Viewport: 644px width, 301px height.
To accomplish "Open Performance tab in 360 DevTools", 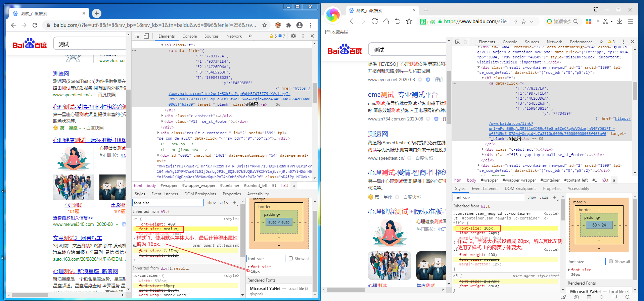I will 581,42.
